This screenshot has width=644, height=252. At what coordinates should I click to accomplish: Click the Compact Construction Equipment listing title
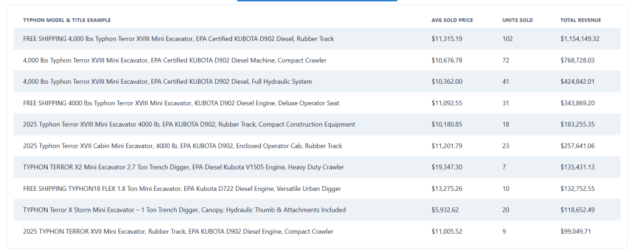[x=189, y=125]
